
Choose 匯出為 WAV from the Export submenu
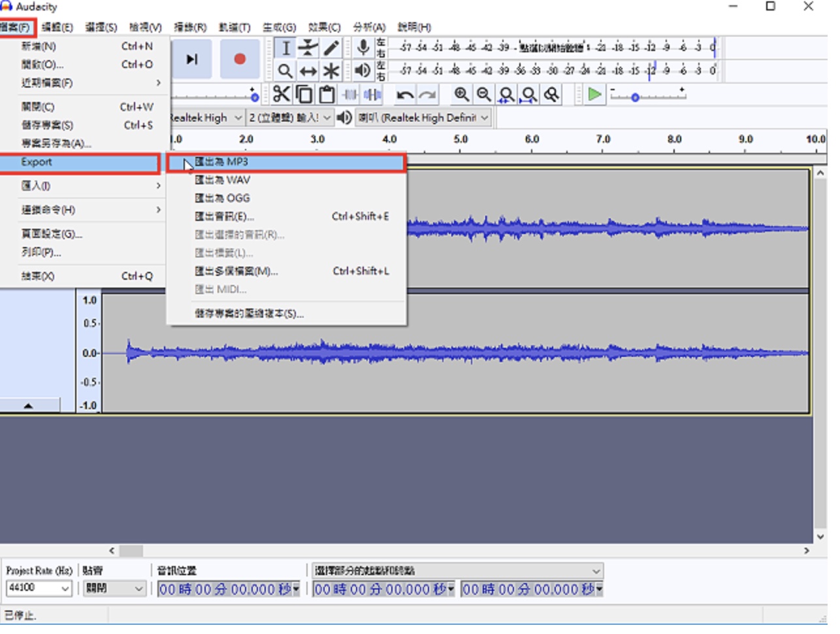click(x=287, y=180)
